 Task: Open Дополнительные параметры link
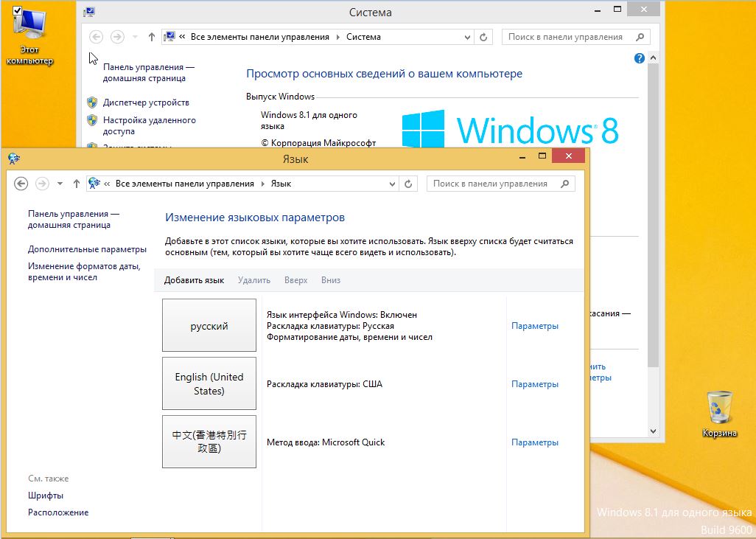[87, 249]
